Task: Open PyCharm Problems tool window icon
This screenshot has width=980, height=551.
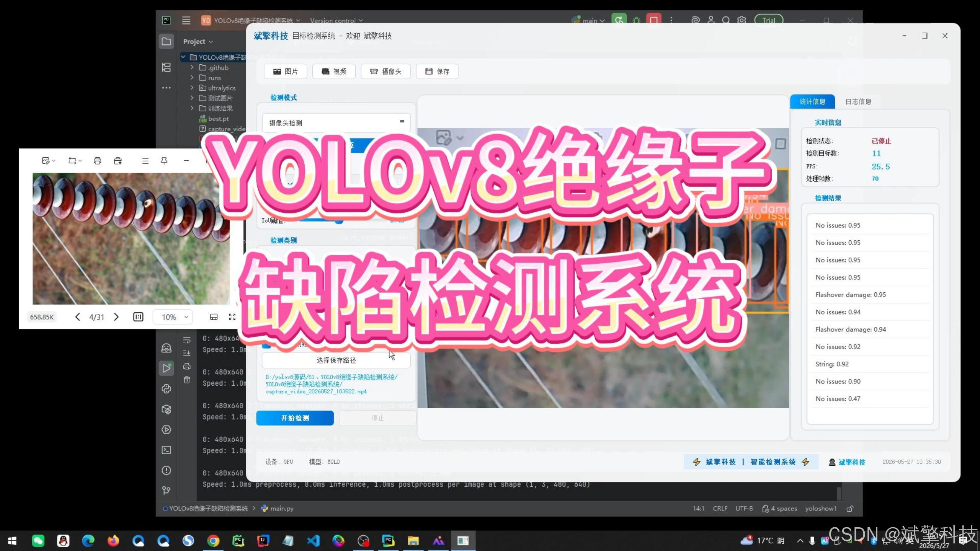Action: tap(167, 470)
